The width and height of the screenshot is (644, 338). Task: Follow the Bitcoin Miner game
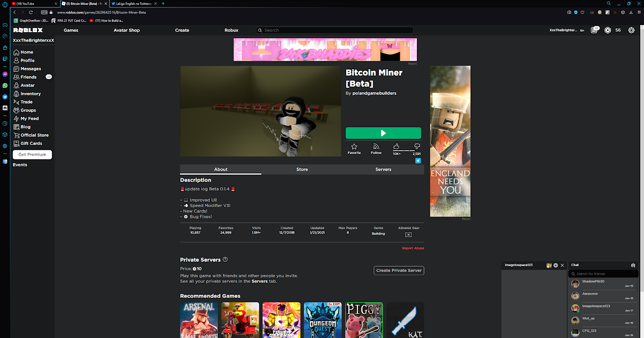(x=376, y=149)
